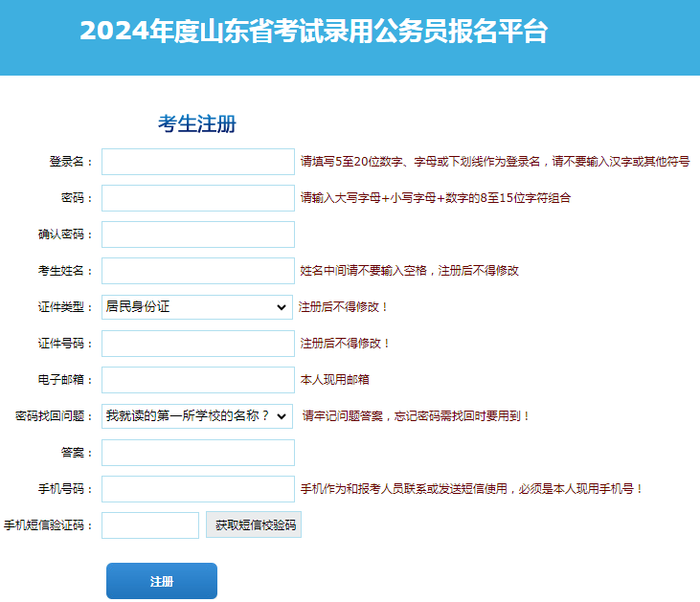Select the 确认密码 input box
700x602 pixels.
click(198, 234)
